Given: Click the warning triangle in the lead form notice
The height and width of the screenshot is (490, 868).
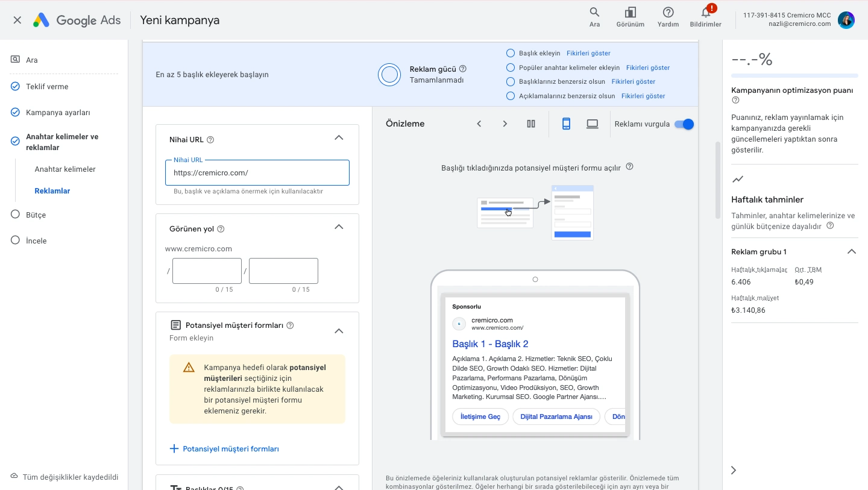Looking at the screenshot, I should point(189,367).
